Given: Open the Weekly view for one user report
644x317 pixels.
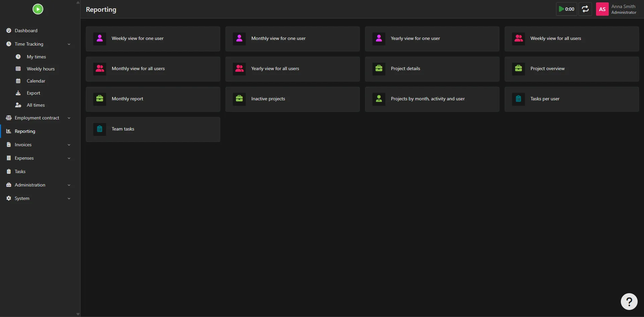Looking at the screenshot, I should 153,39.
